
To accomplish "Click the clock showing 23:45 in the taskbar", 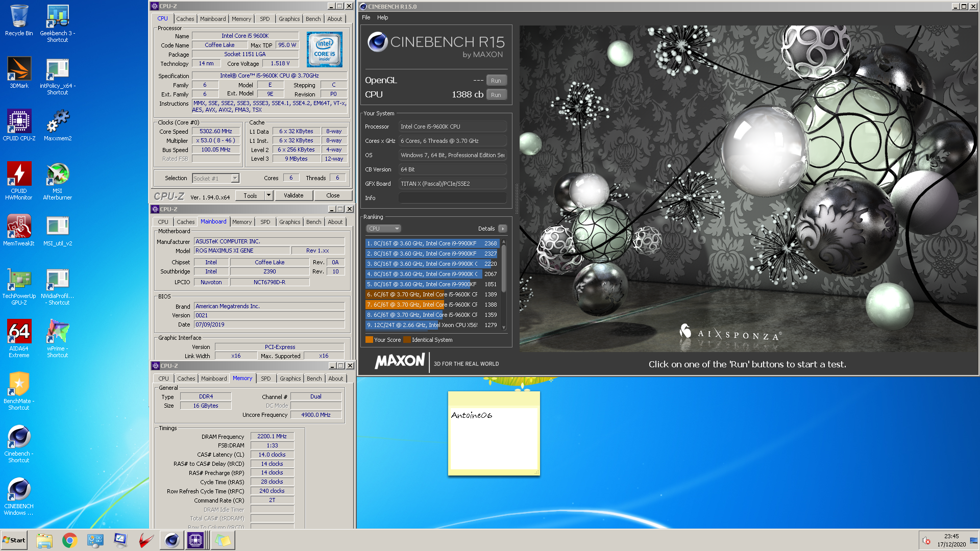I will coord(951,536).
